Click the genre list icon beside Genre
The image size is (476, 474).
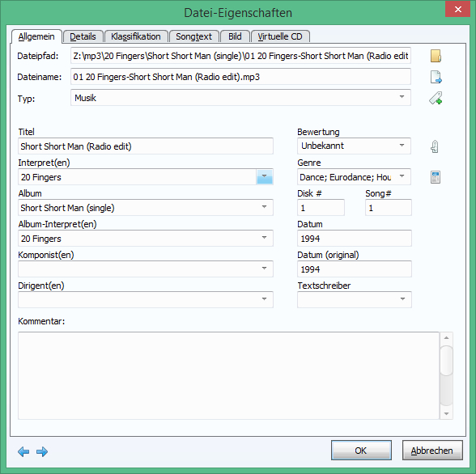pyautogui.click(x=436, y=177)
